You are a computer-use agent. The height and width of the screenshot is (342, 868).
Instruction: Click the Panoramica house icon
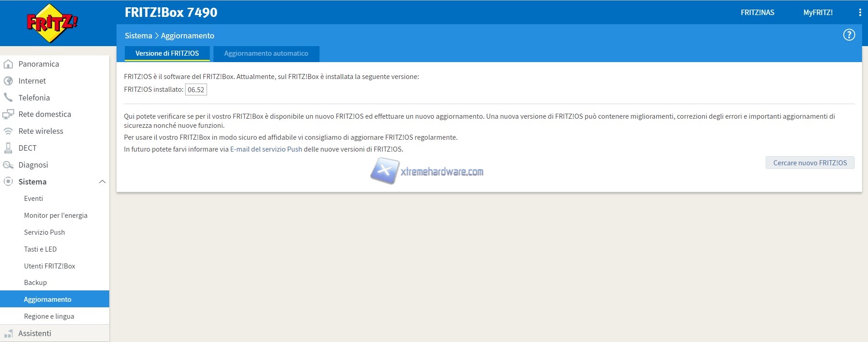[8, 64]
